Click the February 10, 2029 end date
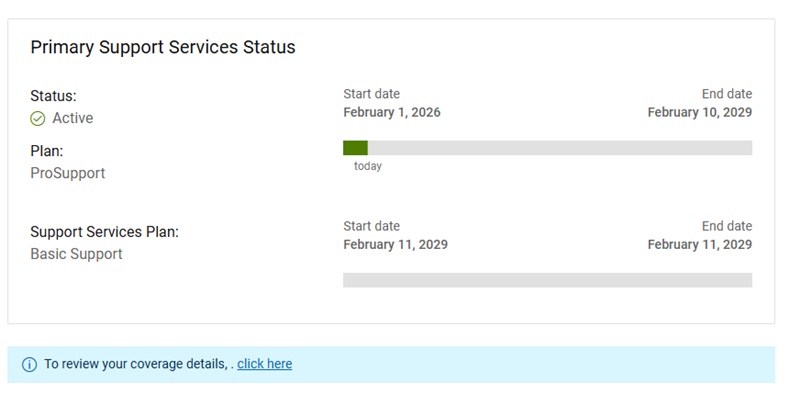This screenshot has width=800, height=405. tap(700, 112)
